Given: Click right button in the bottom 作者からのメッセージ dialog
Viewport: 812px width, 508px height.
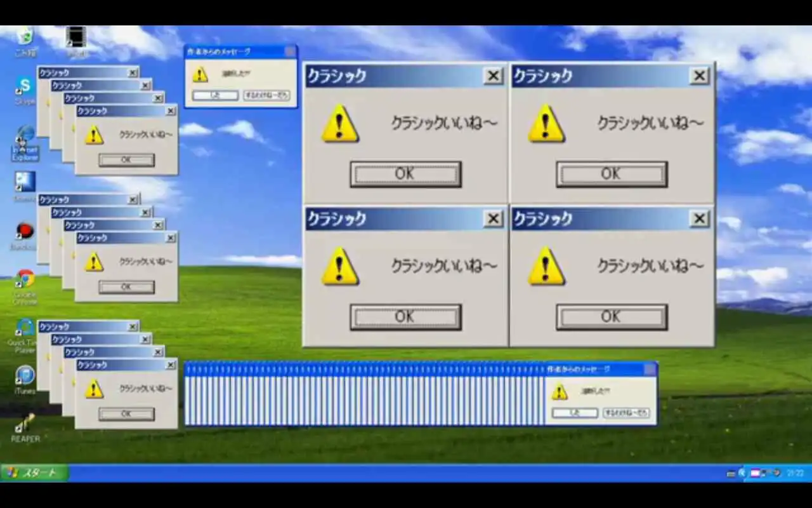Looking at the screenshot, I should point(626,413).
